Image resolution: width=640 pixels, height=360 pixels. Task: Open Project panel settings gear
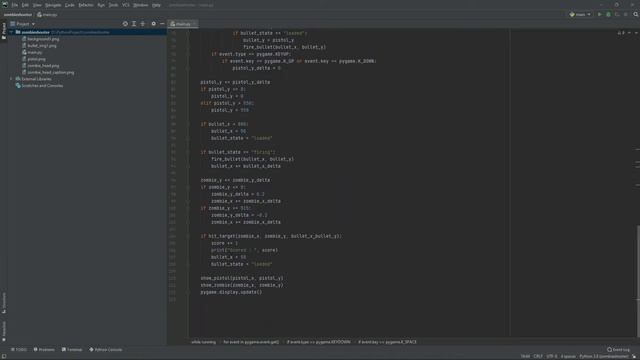click(153, 24)
